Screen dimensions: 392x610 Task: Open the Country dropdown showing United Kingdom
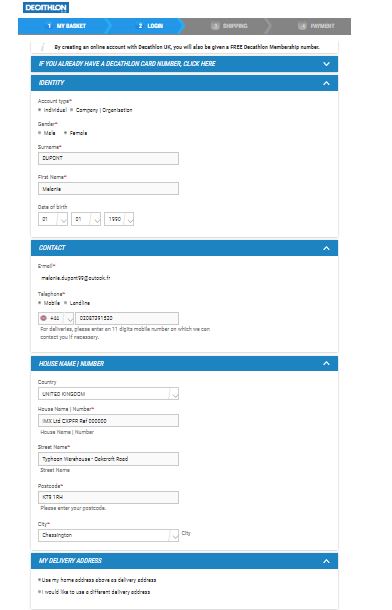[108, 394]
